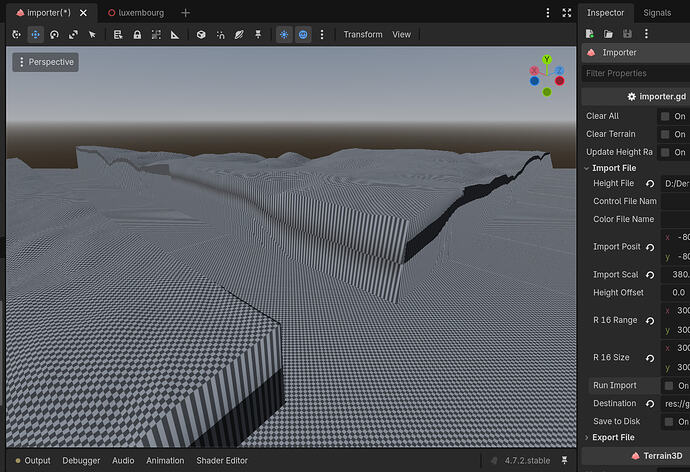The image size is (690, 472).
Task: Click the Terrain3D class section header
Action: (x=636, y=456)
